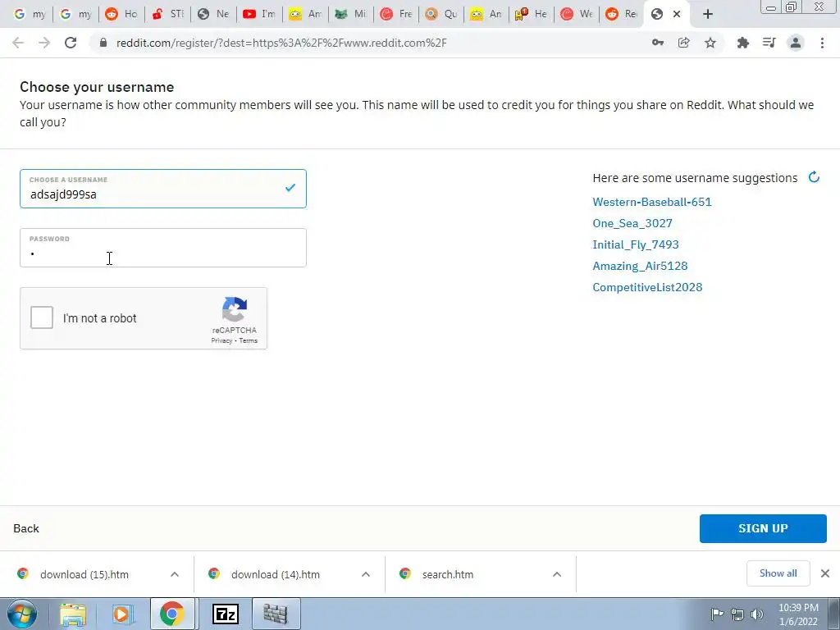The image size is (840, 630).
Task: Switch to the 'Qu' tab
Action: click(x=441, y=15)
